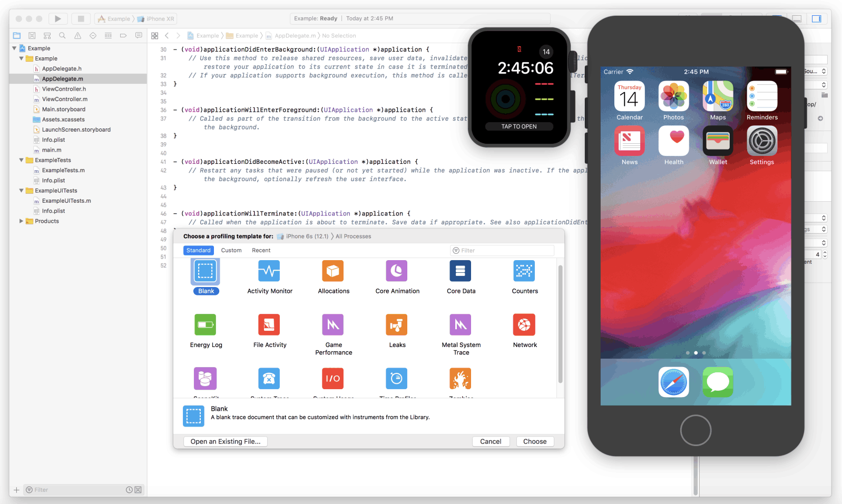Choose the Metal System Trace template

point(461,335)
